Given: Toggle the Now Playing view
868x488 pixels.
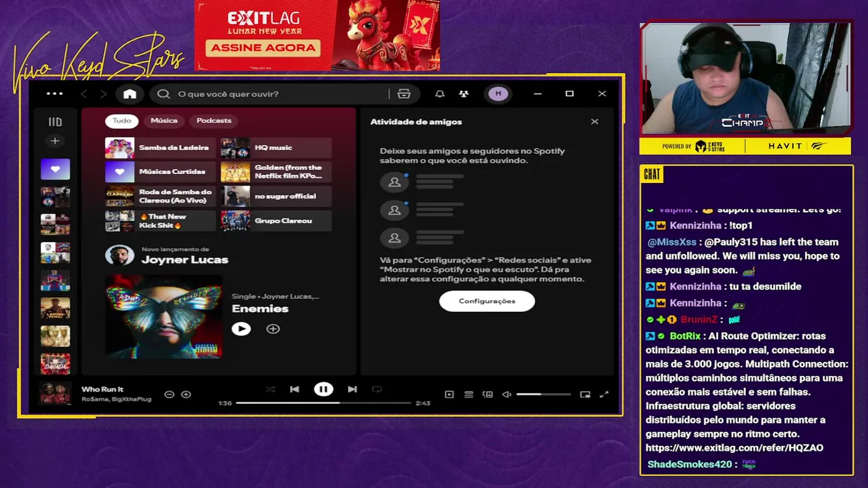Looking at the screenshot, I should pyautogui.click(x=449, y=394).
